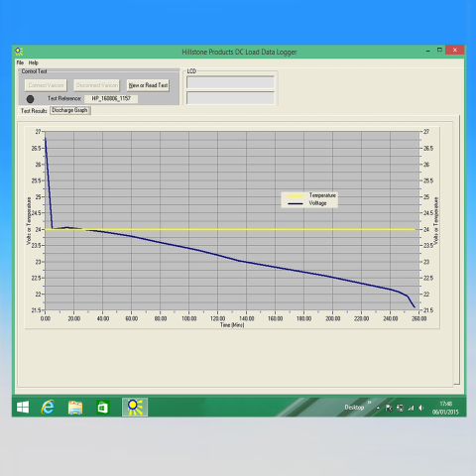Select the Discharge Graph tab

69,110
